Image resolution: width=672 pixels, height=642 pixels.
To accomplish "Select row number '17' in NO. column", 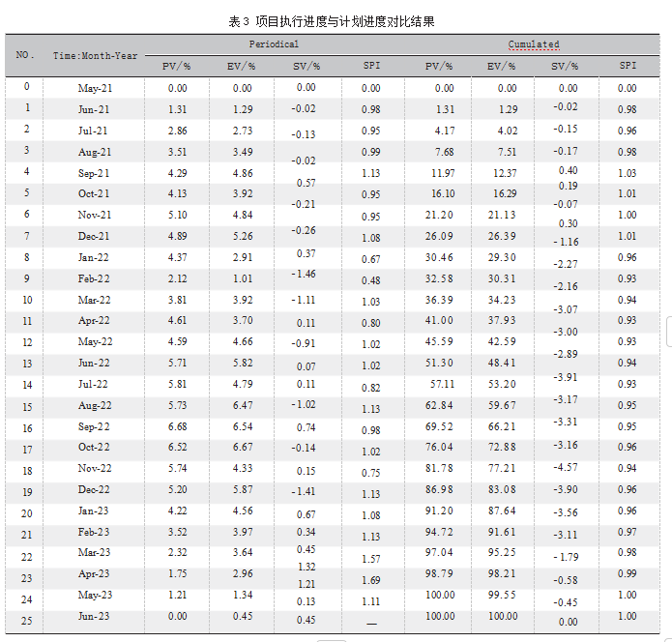I will tap(27, 450).
